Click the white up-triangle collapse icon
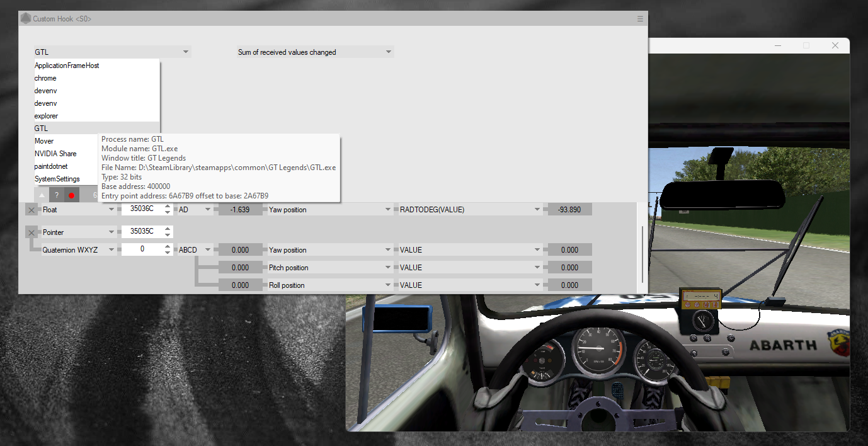The image size is (868, 446). click(x=42, y=195)
